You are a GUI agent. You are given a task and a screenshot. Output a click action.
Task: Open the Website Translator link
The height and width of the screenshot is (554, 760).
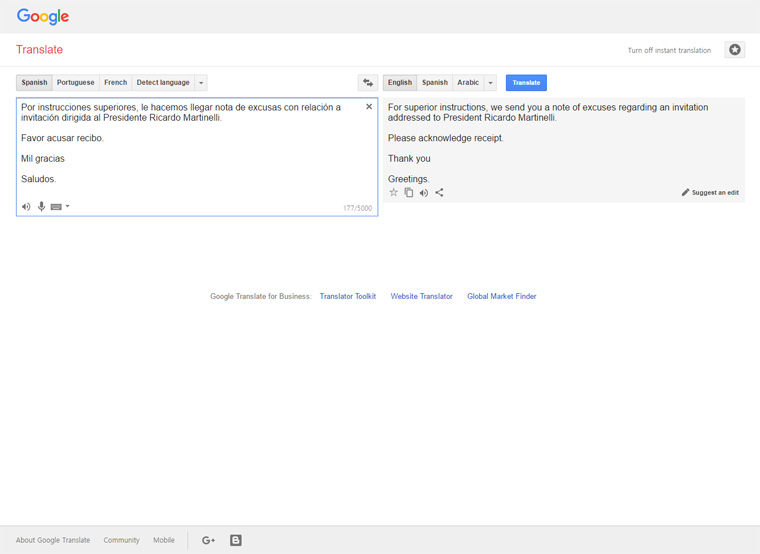click(422, 296)
